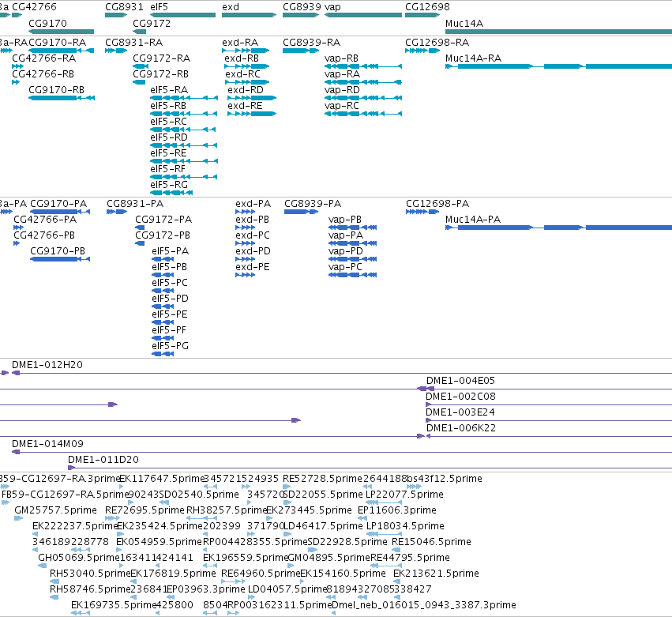Click the CG42766-RA transcript label
The height and width of the screenshot is (617, 672).
[x=43, y=58]
